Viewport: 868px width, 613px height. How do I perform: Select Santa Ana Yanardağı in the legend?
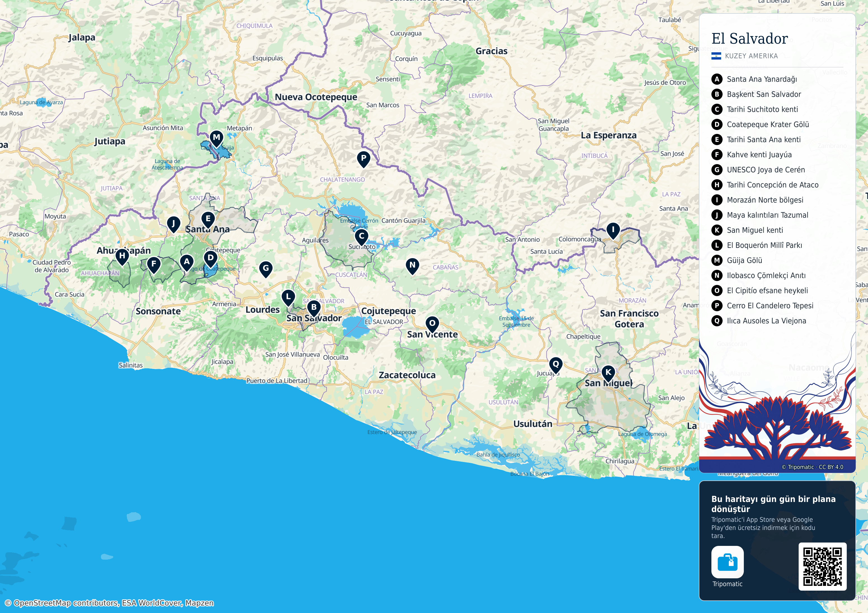click(x=762, y=79)
